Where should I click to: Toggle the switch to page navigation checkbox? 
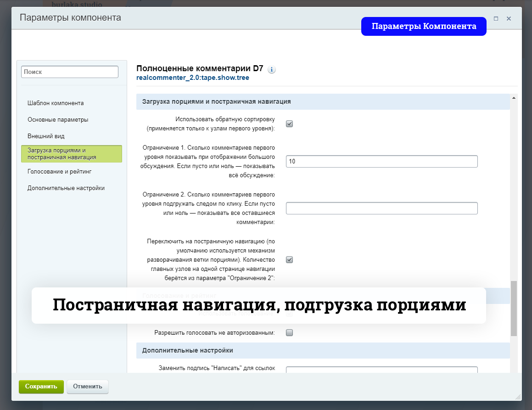[289, 260]
